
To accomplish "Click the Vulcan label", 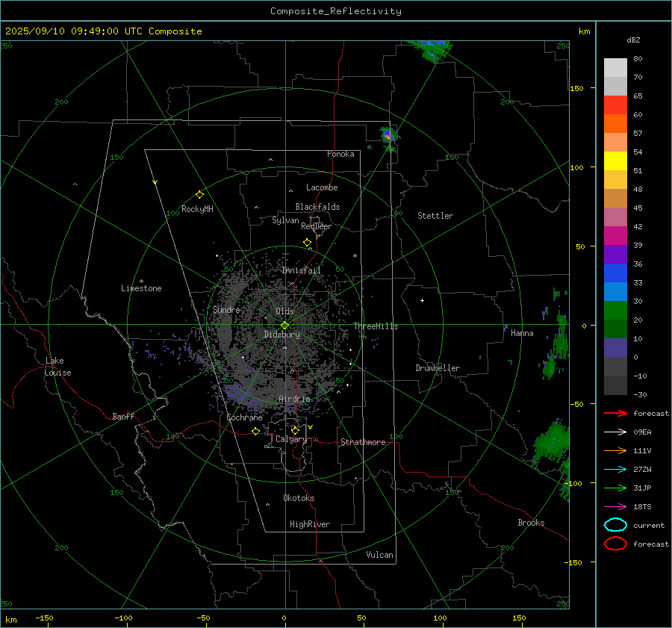I will pyautogui.click(x=380, y=555).
